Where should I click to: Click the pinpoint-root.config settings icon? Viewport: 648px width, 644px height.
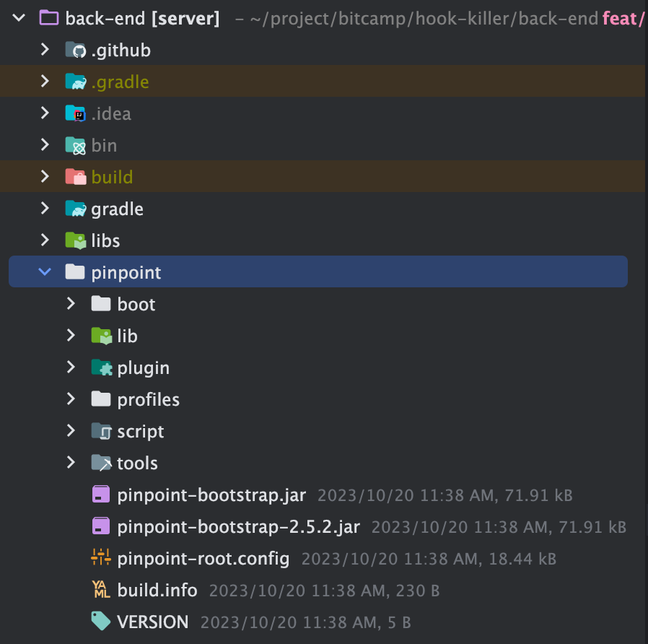[101, 557]
